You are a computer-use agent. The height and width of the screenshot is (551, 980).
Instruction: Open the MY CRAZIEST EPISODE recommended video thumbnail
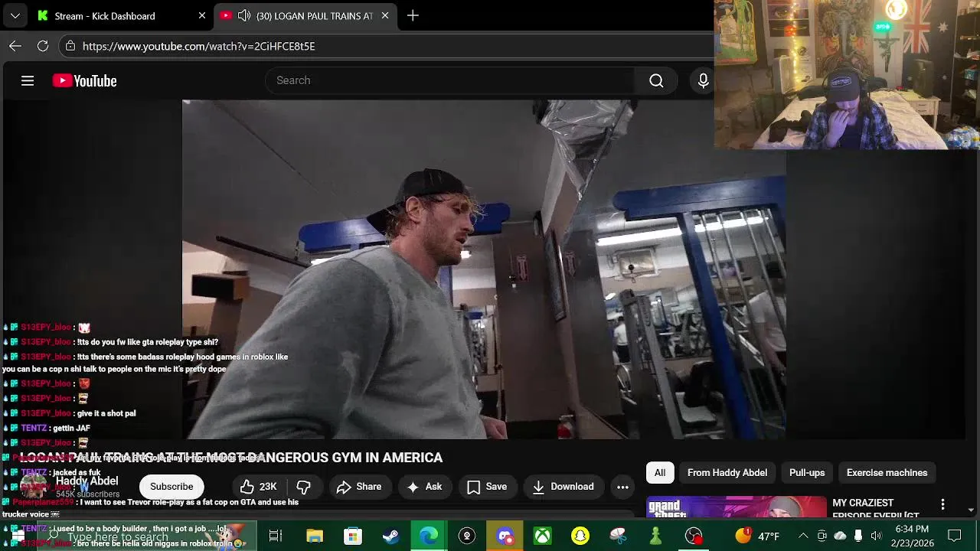[737, 507]
